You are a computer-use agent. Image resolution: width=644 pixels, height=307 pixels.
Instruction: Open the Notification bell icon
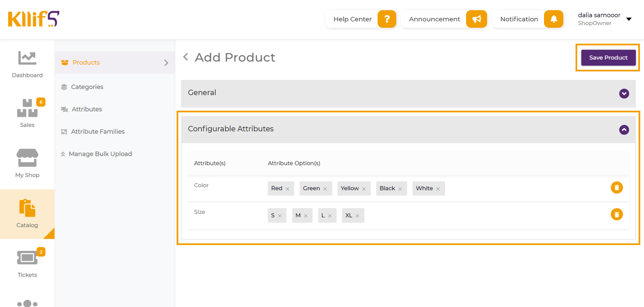tap(554, 19)
